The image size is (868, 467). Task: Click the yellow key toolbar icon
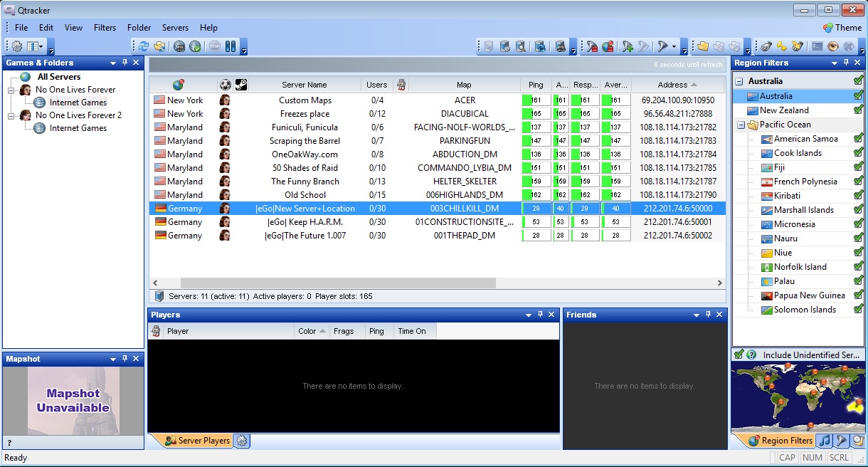click(x=781, y=46)
